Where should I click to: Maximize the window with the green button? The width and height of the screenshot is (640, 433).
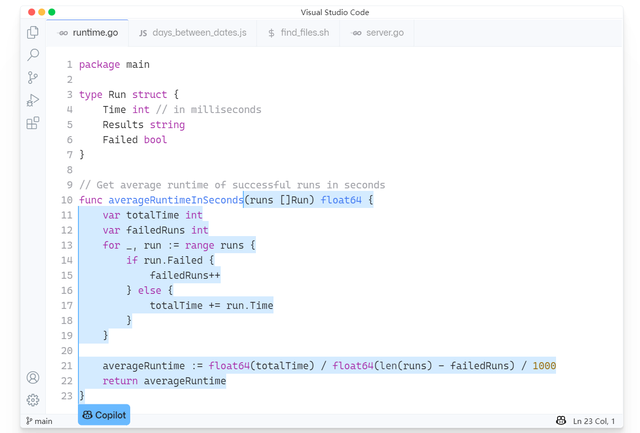52,12
